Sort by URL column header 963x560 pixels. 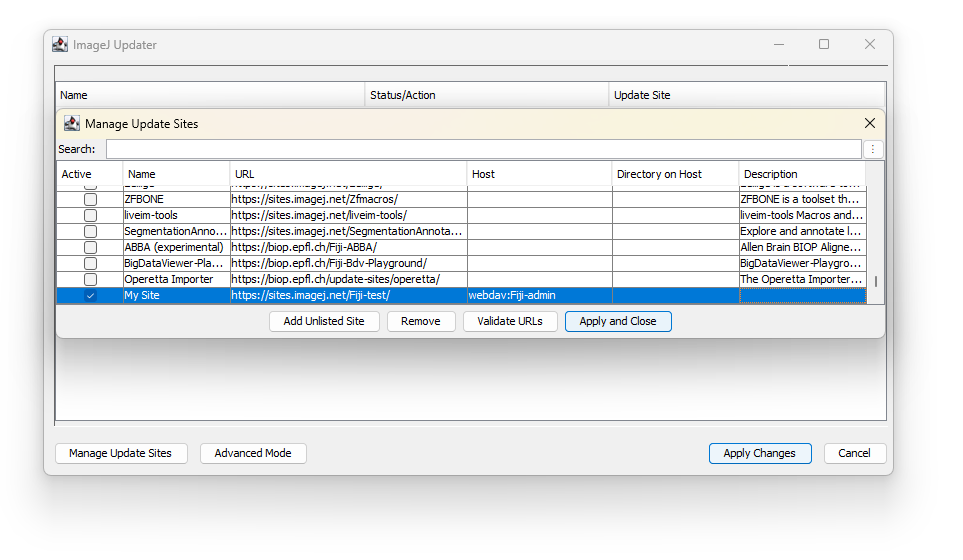pos(348,174)
